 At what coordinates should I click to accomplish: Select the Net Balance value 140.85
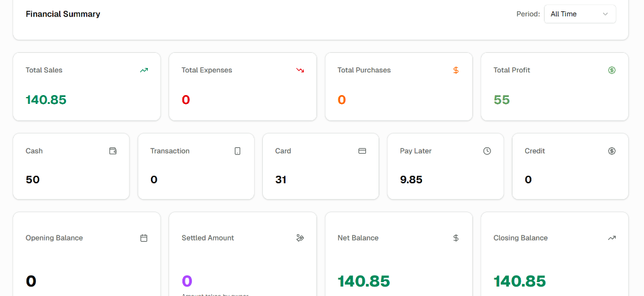point(364,281)
